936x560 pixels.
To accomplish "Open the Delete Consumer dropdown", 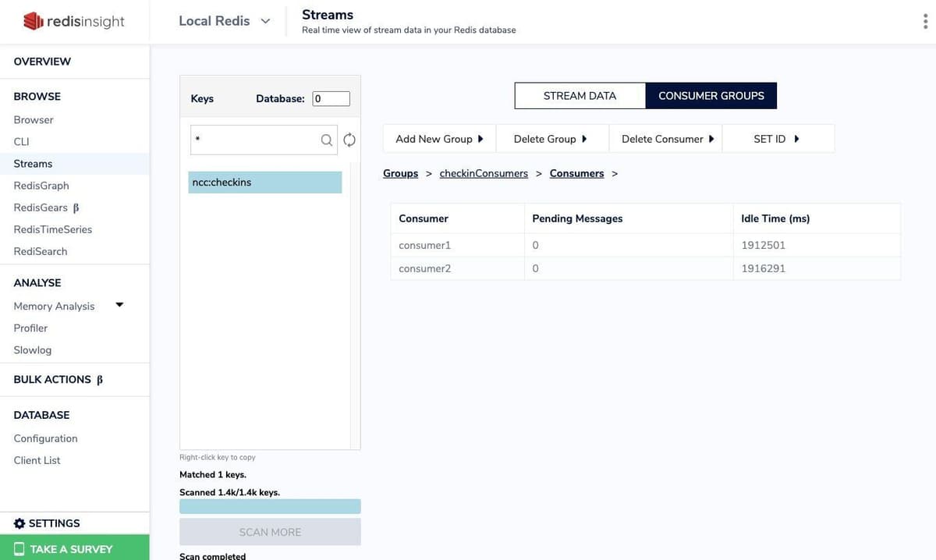I will (665, 139).
